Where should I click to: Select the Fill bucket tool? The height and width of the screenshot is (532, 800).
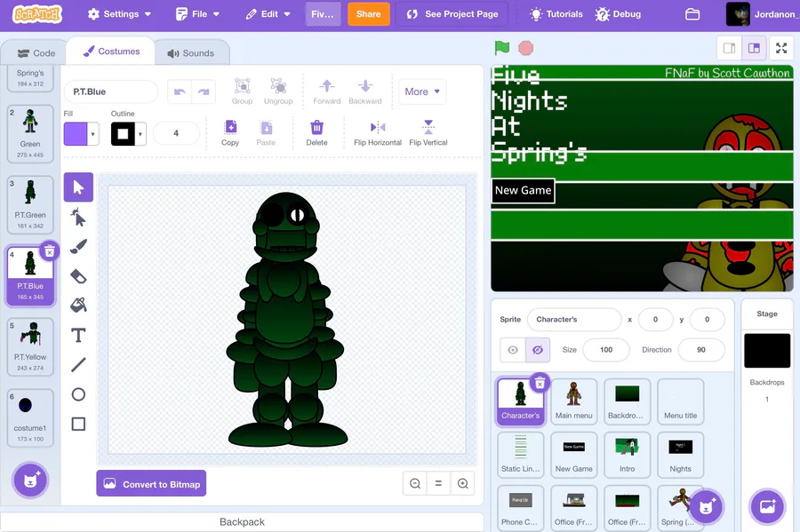78,306
